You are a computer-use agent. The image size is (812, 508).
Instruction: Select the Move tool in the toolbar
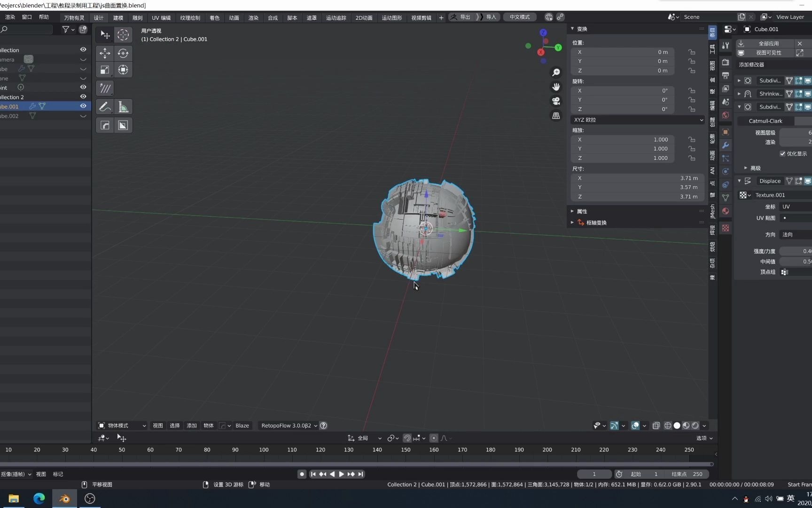click(x=105, y=53)
